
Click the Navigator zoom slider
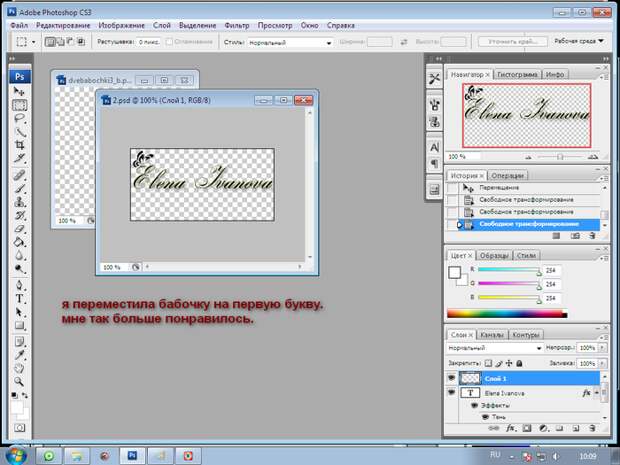click(x=560, y=157)
